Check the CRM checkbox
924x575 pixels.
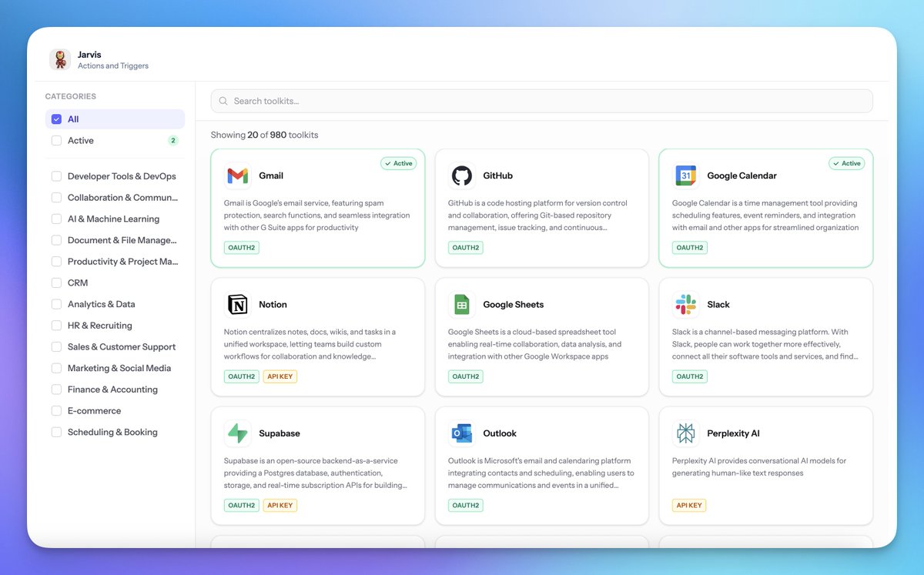point(56,283)
